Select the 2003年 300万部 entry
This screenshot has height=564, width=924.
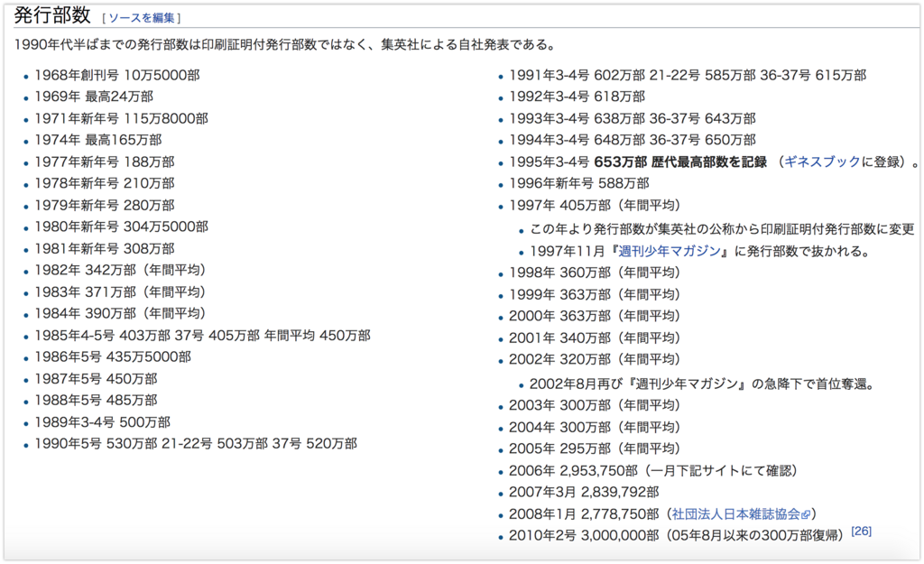[595, 405]
